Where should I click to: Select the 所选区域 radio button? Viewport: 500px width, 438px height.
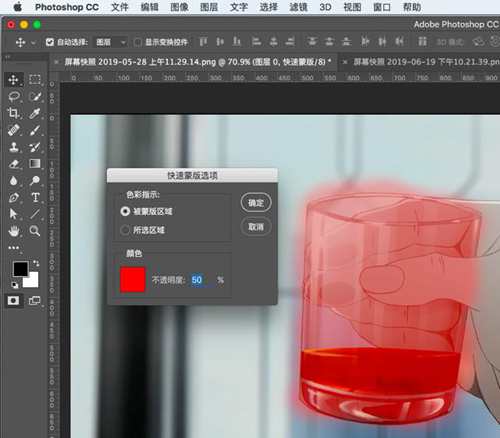pyautogui.click(x=125, y=230)
